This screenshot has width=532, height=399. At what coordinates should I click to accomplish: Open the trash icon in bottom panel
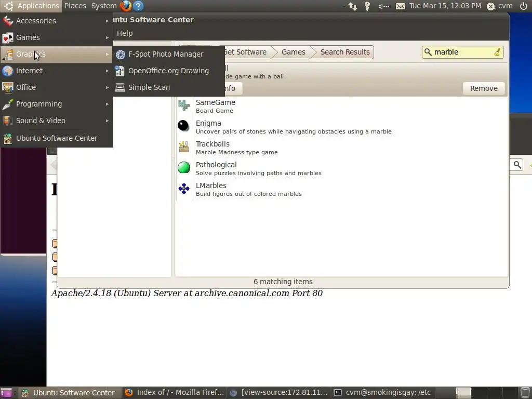525,393
